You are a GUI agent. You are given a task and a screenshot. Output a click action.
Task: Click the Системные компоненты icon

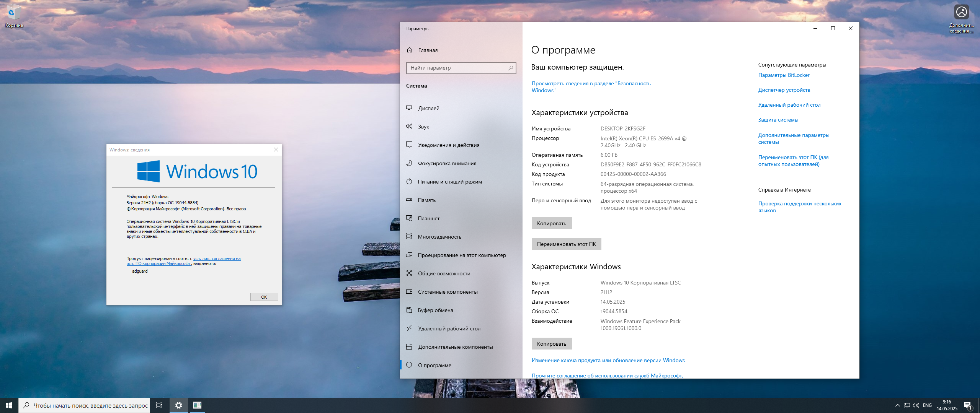click(x=409, y=292)
